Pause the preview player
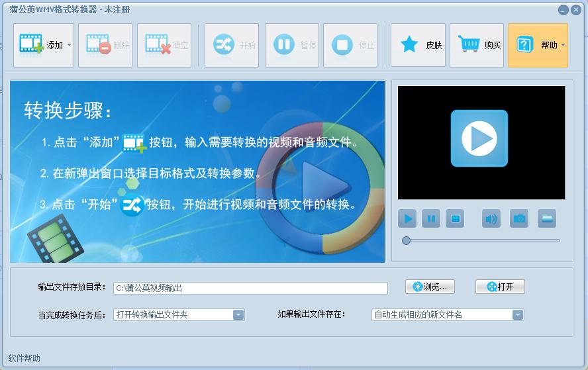Image resolution: width=588 pixels, height=370 pixels. (431, 218)
